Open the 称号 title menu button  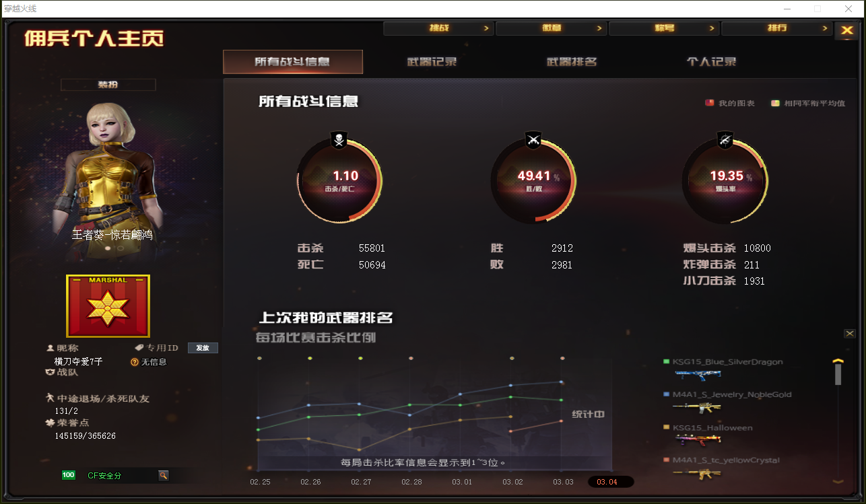pyautogui.click(x=664, y=28)
